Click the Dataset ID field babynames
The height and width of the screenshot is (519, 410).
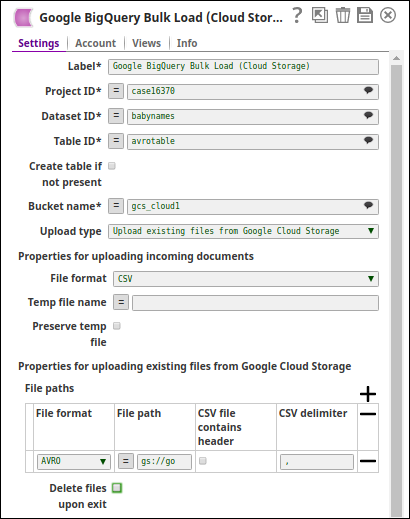point(253,116)
